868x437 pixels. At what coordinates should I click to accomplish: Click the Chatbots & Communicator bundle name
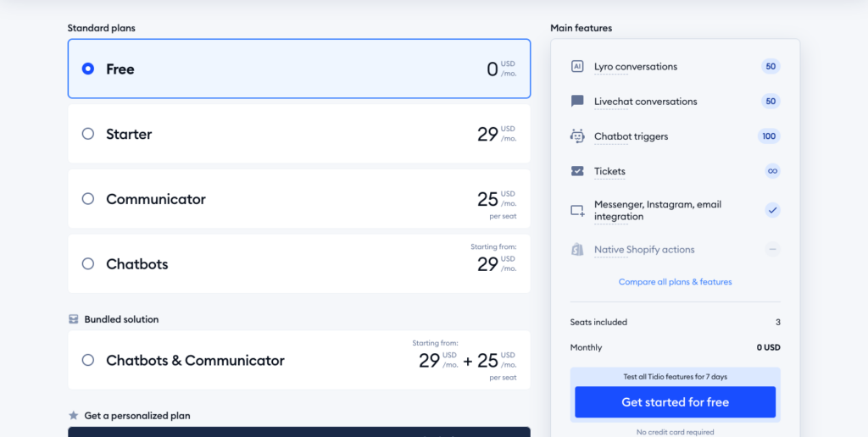pos(195,361)
